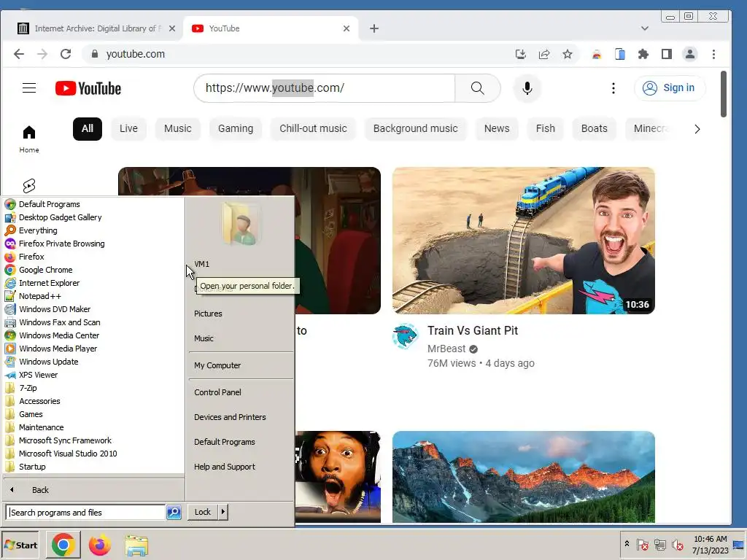Click Sign in on YouTube
This screenshot has width=747, height=560.
point(670,88)
